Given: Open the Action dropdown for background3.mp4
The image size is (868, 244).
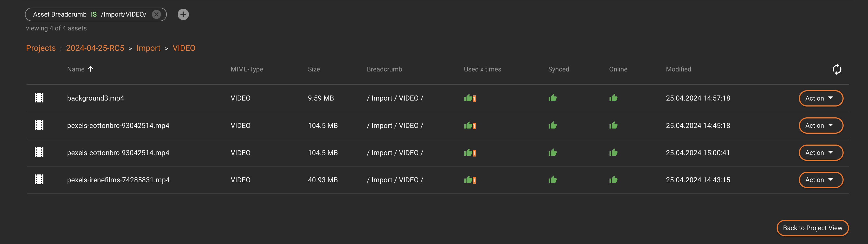Looking at the screenshot, I should (821, 98).
